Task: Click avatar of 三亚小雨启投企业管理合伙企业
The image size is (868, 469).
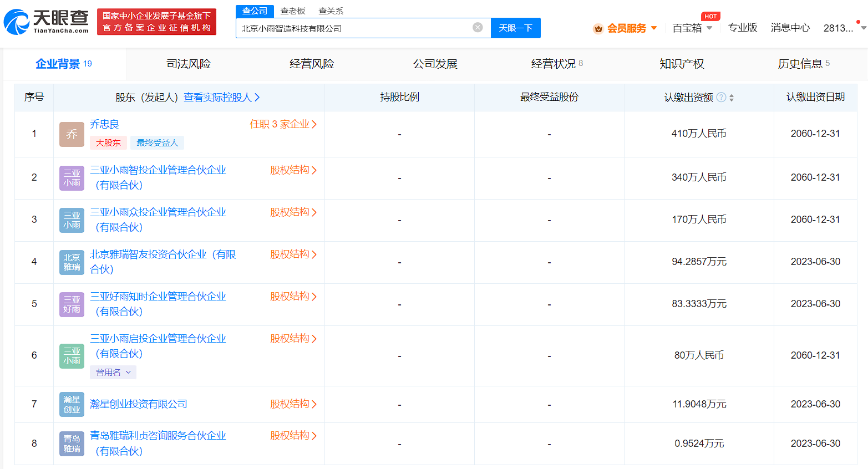Action: click(72, 356)
